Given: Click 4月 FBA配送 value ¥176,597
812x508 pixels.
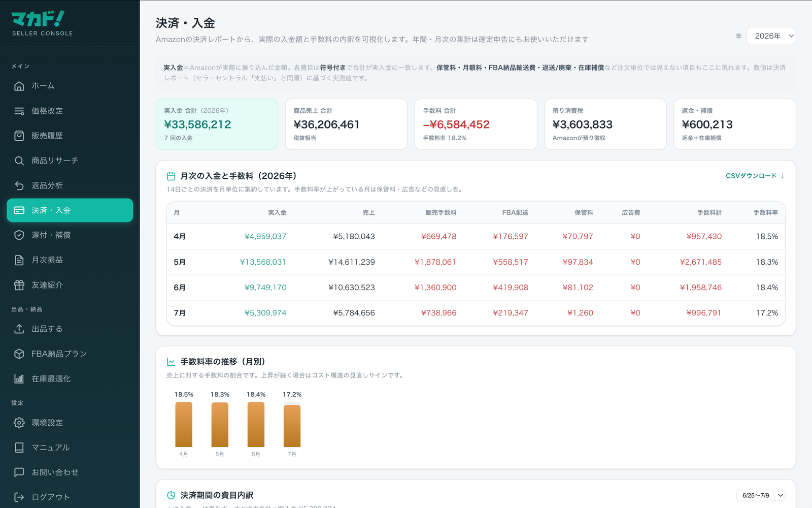Looking at the screenshot, I should [511, 236].
